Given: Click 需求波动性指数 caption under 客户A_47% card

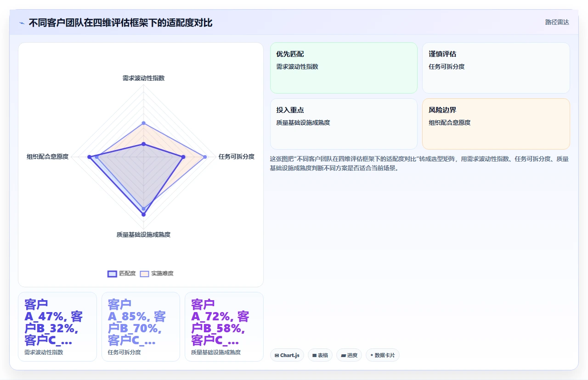Looking at the screenshot, I should pos(44,352).
